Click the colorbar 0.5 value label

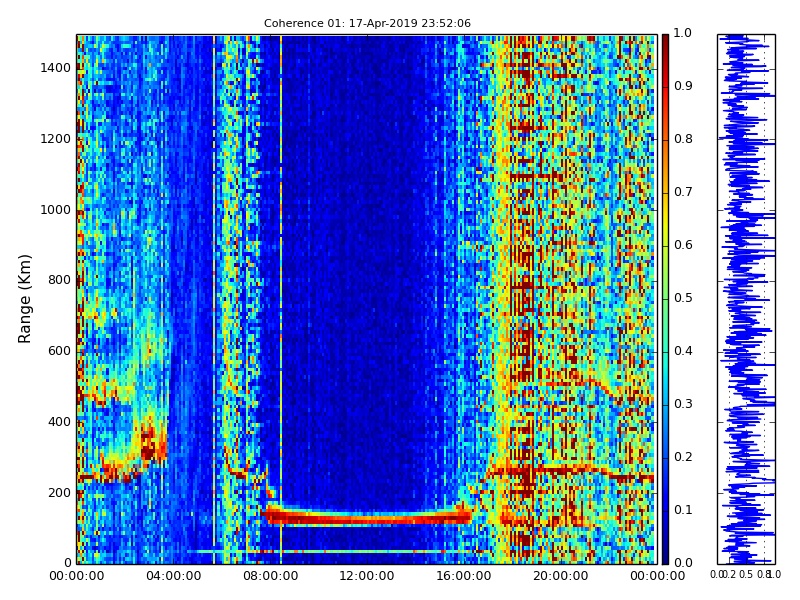[683, 298]
